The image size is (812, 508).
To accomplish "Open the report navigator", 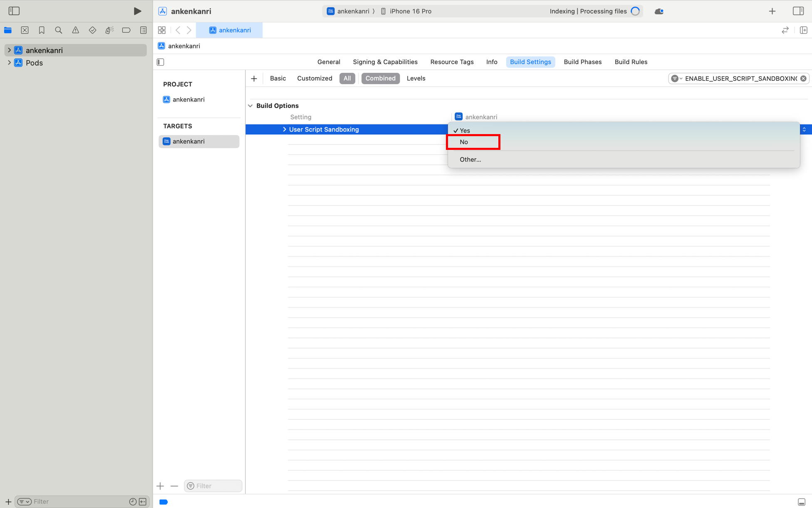I will click(x=143, y=30).
